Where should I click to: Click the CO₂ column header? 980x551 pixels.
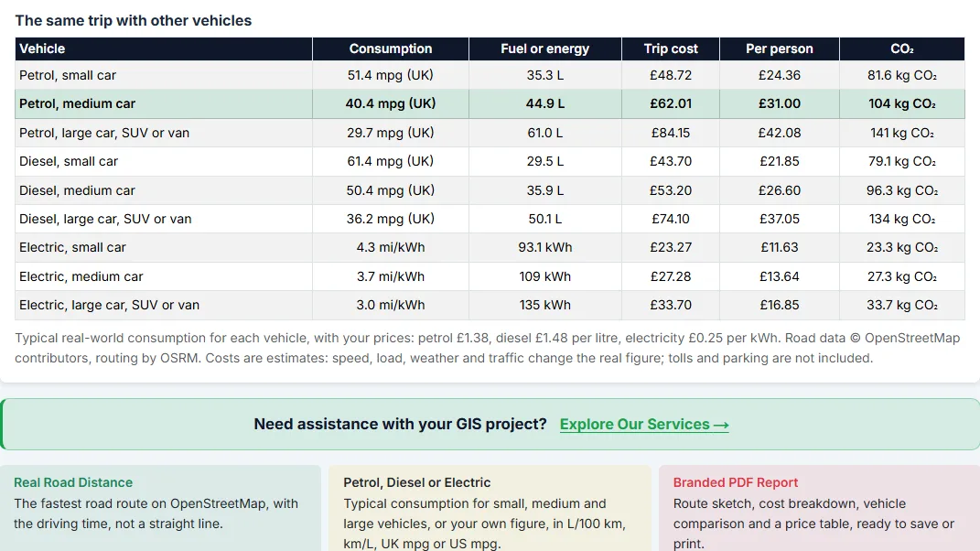902,49
